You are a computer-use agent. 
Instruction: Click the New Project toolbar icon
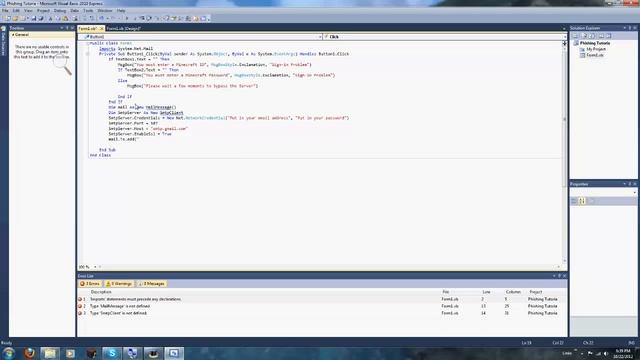click(x=8, y=18)
